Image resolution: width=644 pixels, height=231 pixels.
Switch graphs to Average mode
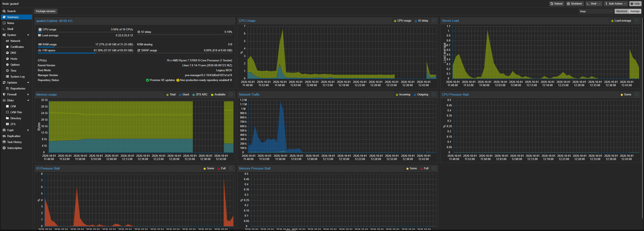coord(635,11)
